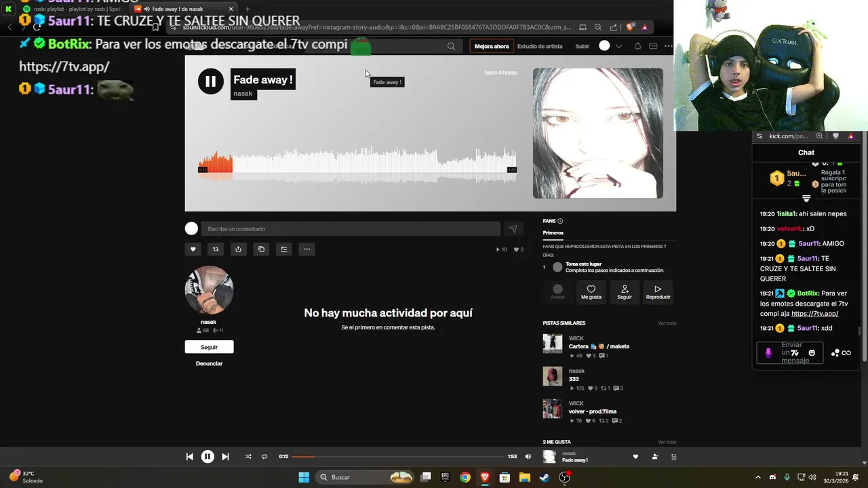
Task: Open Windows Start menu
Action: (304, 477)
